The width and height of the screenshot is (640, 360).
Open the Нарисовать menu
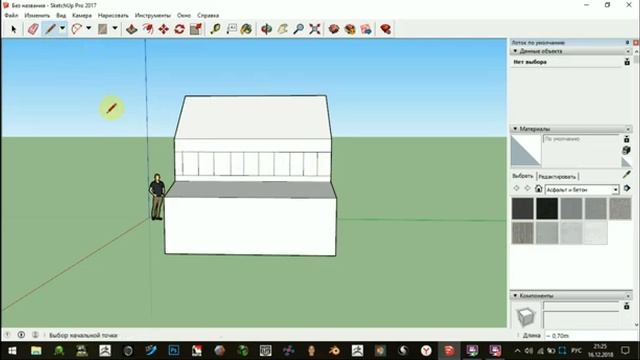[113, 16]
